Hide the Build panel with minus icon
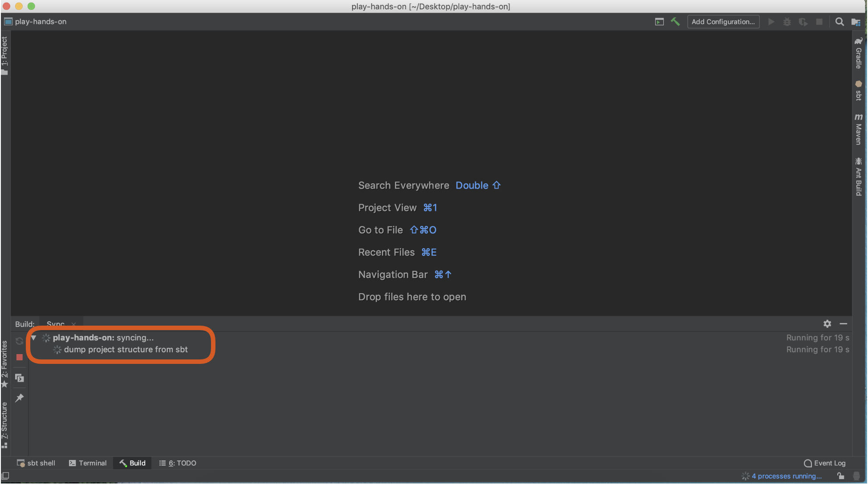Viewport: 868px width, 484px height. pos(843,324)
